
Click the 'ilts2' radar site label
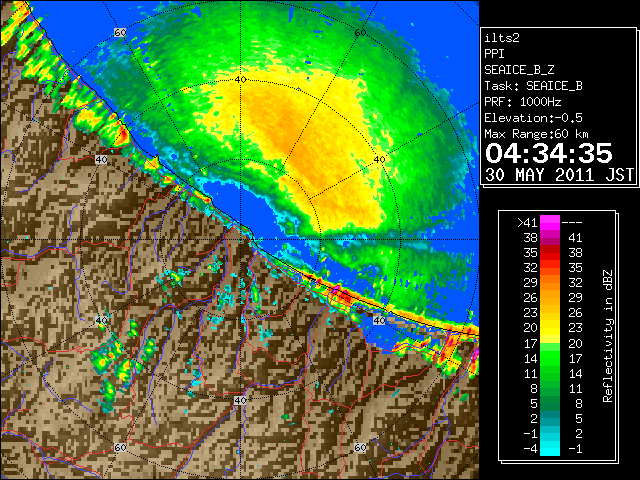[502, 38]
